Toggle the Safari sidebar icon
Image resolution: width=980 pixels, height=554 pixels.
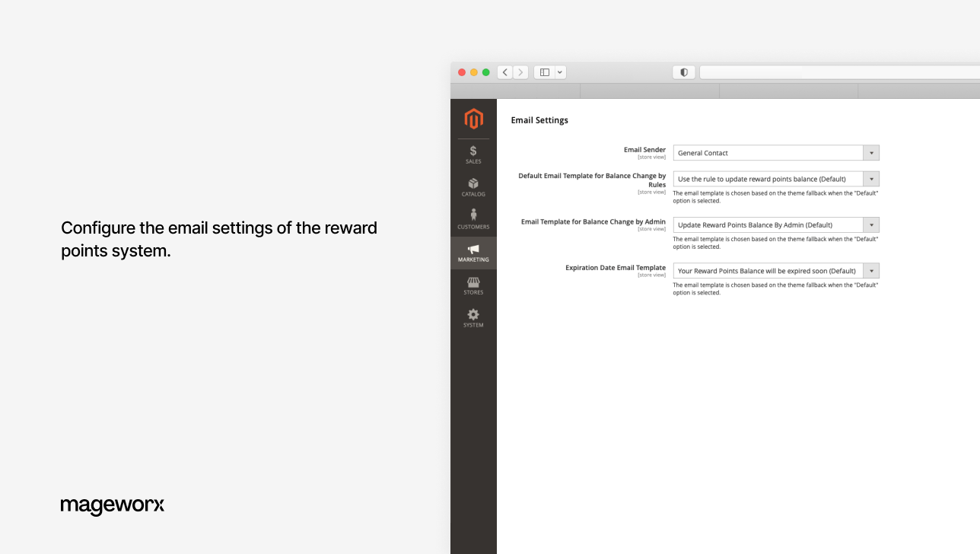[543, 72]
